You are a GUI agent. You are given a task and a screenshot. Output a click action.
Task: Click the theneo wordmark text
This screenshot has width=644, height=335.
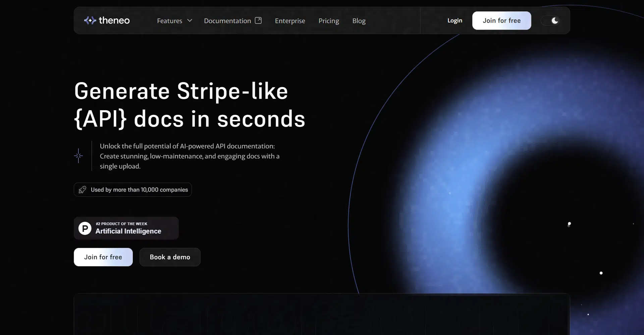tap(114, 20)
